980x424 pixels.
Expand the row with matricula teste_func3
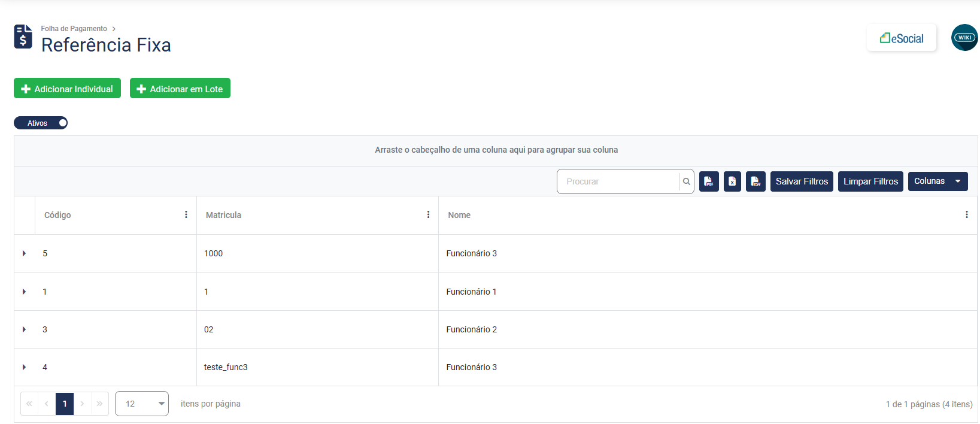point(25,367)
